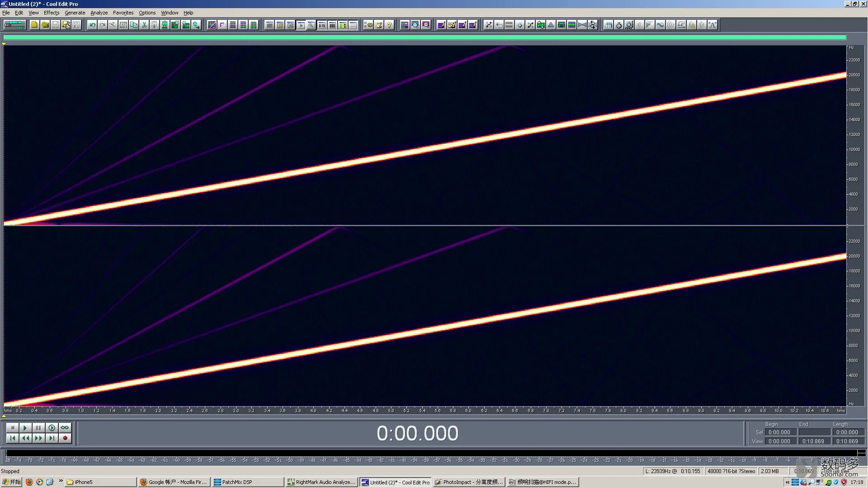
Task: Click the last curve-arrow effect icon
Action: pos(712,25)
